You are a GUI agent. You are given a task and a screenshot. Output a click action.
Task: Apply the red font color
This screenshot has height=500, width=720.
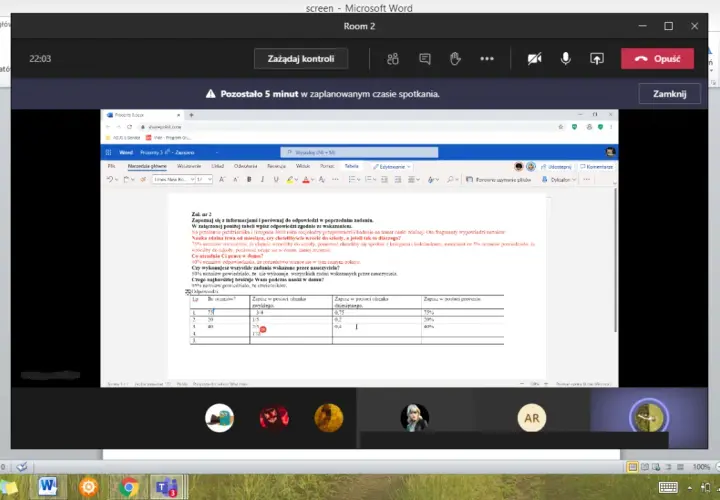tap(306, 180)
